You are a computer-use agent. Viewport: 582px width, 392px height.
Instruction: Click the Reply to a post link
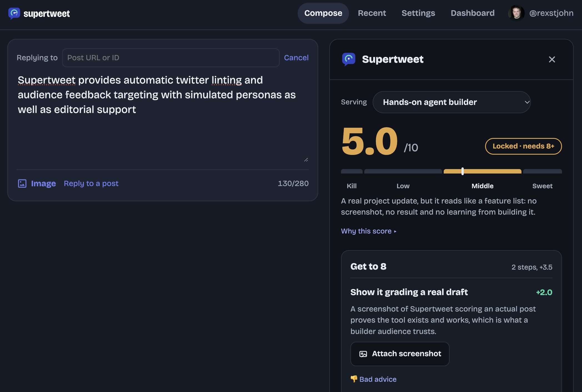[x=91, y=184]
